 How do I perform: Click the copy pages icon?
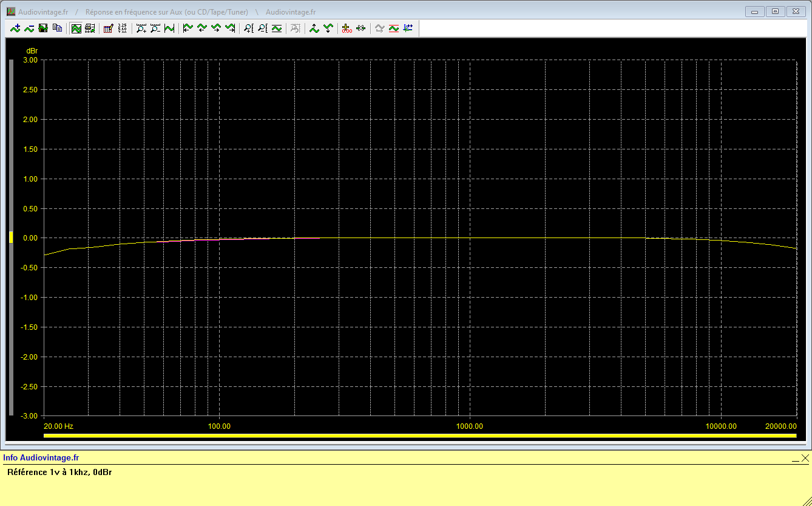(x=57, y=28)
